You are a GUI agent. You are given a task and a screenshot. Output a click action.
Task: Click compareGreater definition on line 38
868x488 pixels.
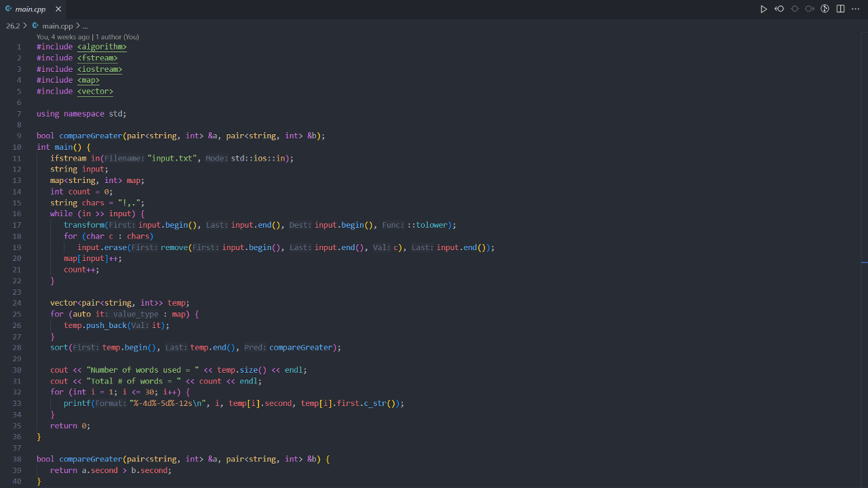point(91,459)
